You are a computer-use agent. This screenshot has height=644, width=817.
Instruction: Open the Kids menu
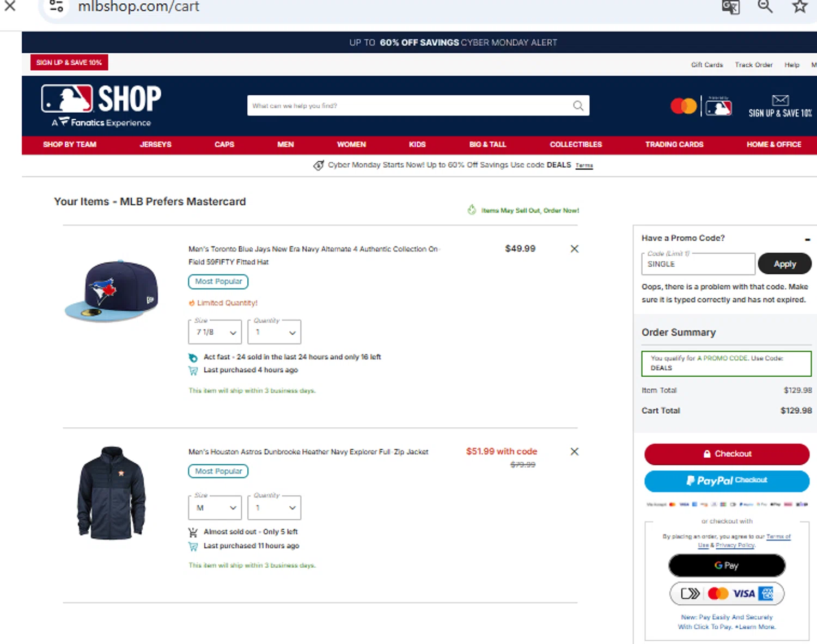pyautogui.click(x=417, y=144)
